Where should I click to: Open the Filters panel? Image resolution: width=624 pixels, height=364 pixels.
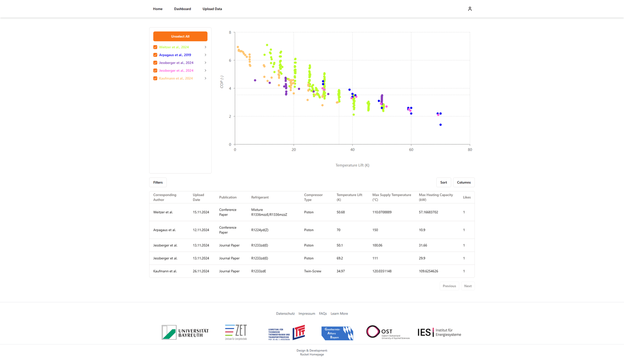point(158,182)
